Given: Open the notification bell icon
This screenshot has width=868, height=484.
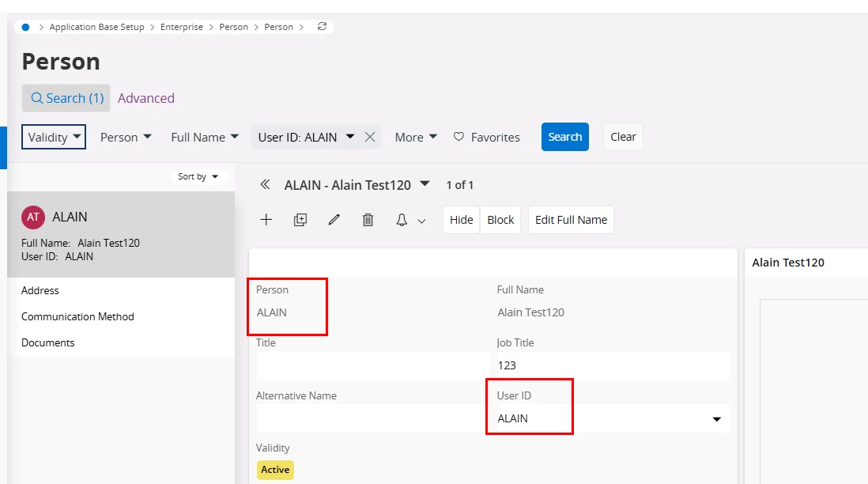Looking at the screenshot, I should point(402,220).
